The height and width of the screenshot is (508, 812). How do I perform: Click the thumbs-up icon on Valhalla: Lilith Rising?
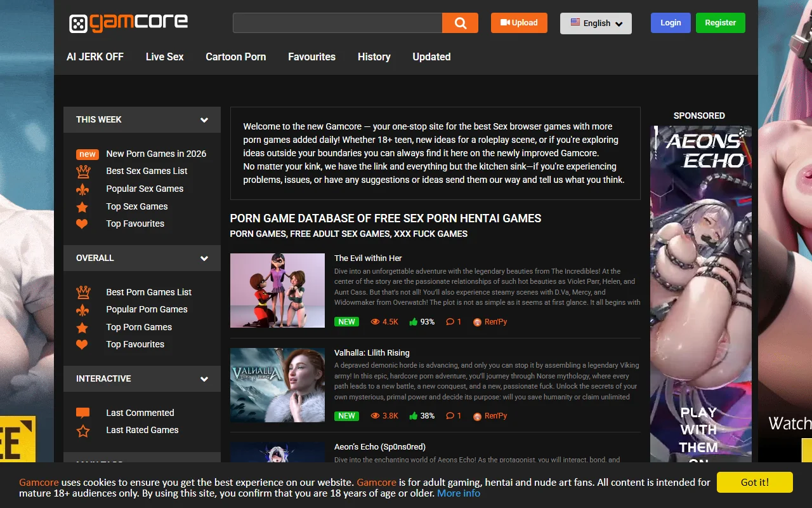pos(414,415)
